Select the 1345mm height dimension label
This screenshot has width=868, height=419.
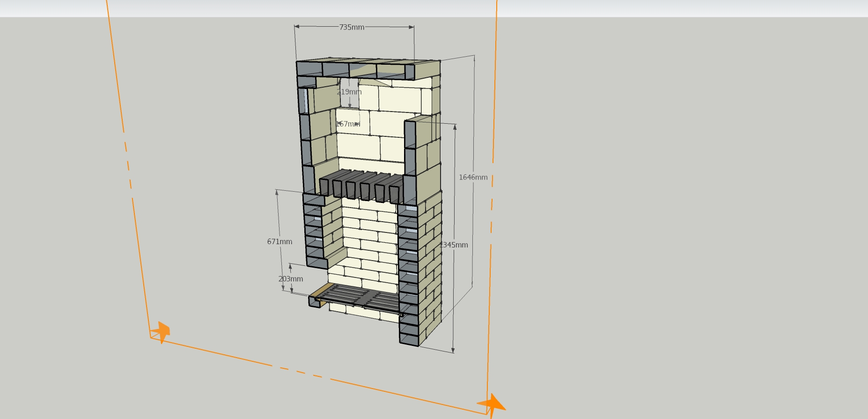[x=454, y=245]
